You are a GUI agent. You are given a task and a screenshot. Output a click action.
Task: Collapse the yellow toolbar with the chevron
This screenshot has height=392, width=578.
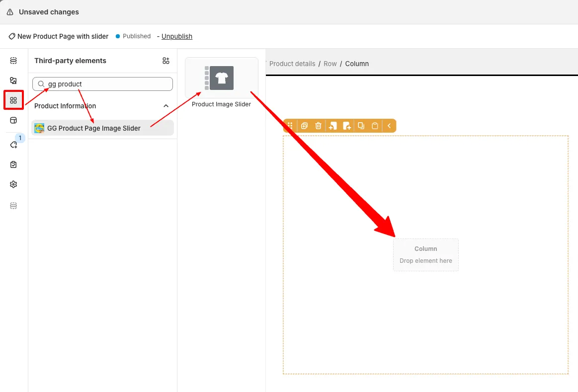[389, 126]
